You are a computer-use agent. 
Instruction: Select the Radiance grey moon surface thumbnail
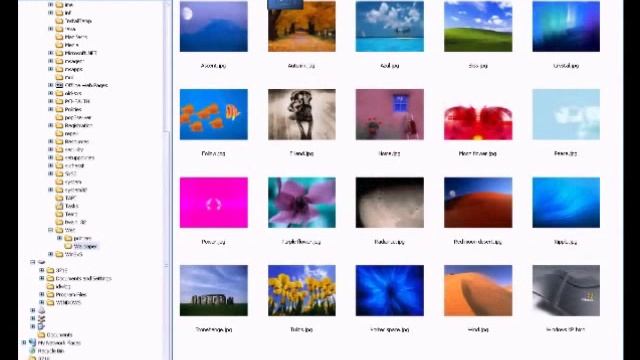(x=390, y=202)
